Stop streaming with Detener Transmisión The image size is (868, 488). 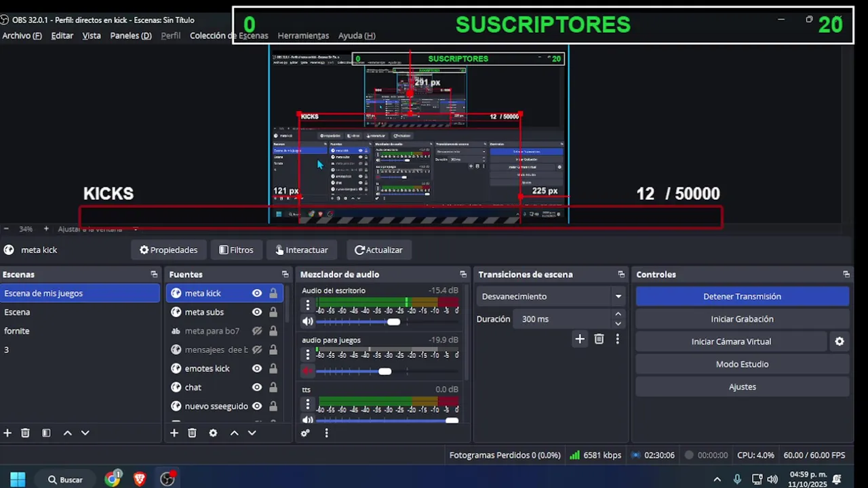[742, 296]
